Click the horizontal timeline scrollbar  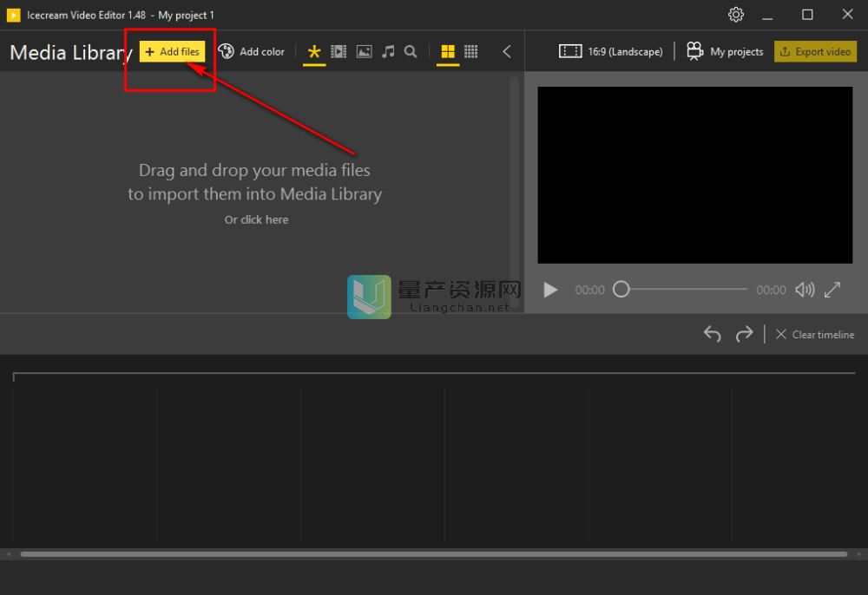click(433, 554)
